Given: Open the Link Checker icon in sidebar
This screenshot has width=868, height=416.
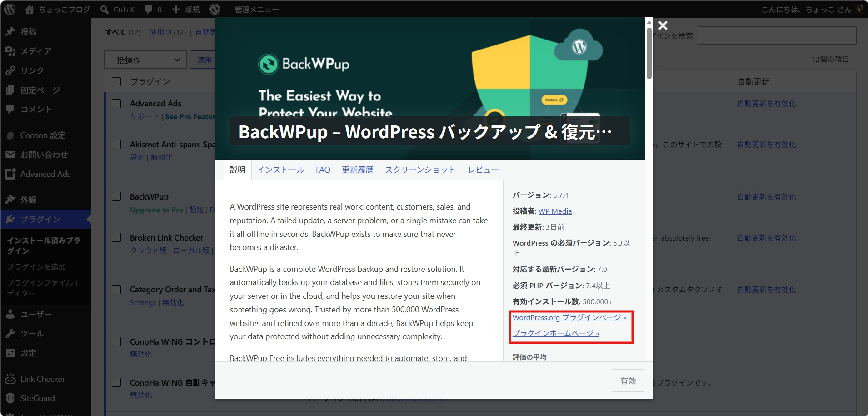Looking at the screenshot, I should point(10,379).
